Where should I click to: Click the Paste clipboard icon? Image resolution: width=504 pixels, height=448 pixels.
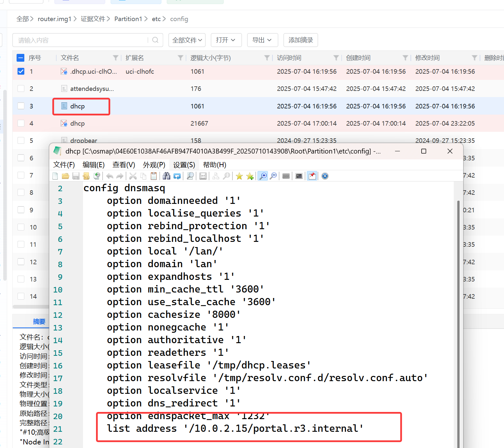154,176
